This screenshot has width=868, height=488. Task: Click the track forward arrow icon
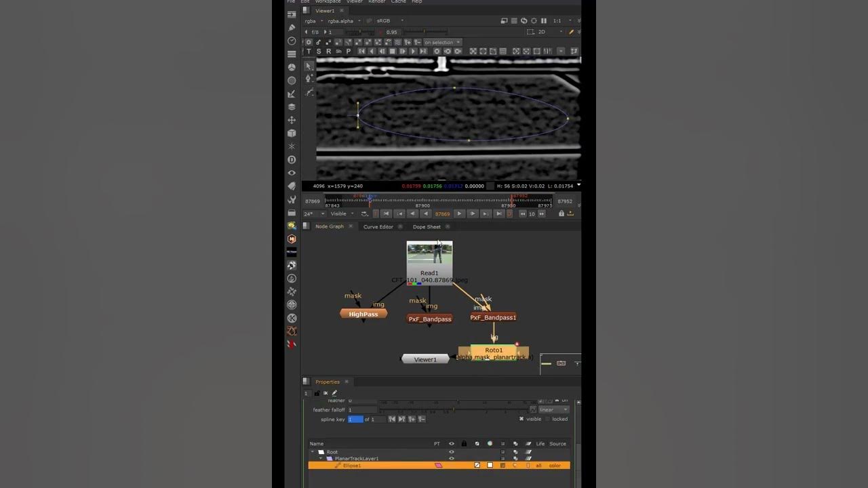(x=413, y=52)
